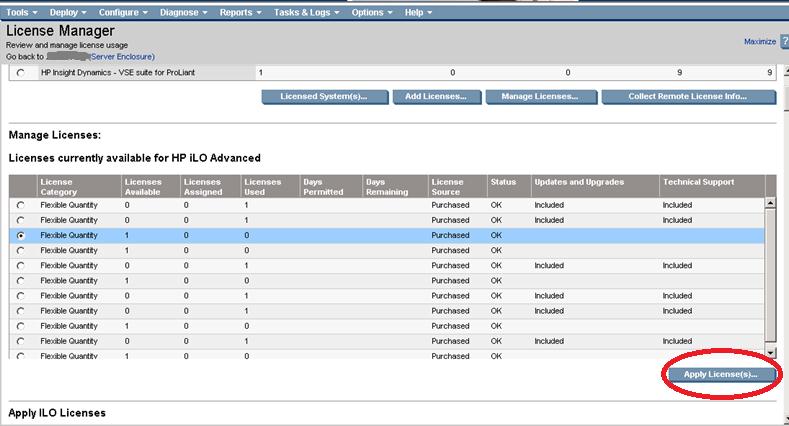Image resolution: width=789 pixels, height=426 pixels.
Task: Click the license table scrollbar up arrow
Action: (x=770, y=203)
